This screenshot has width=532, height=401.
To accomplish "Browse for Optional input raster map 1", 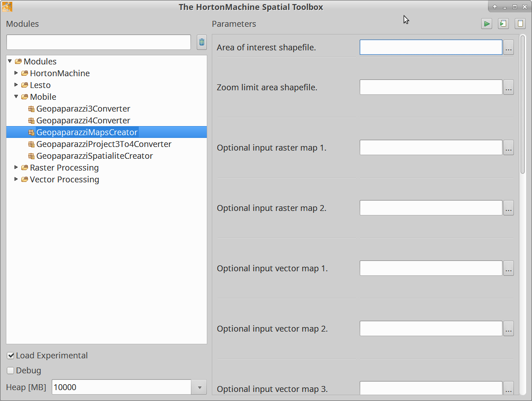I will (x=508, y=148).
